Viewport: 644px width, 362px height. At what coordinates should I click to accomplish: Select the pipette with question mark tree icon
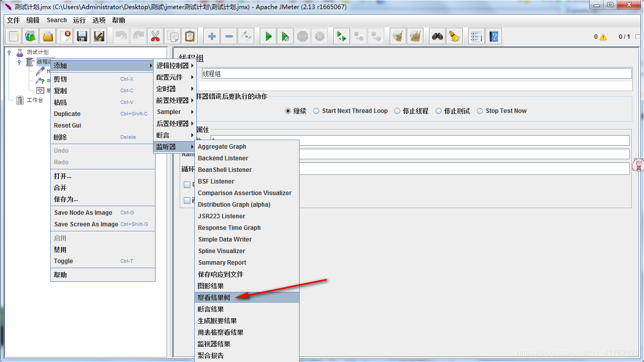point(40,81)
